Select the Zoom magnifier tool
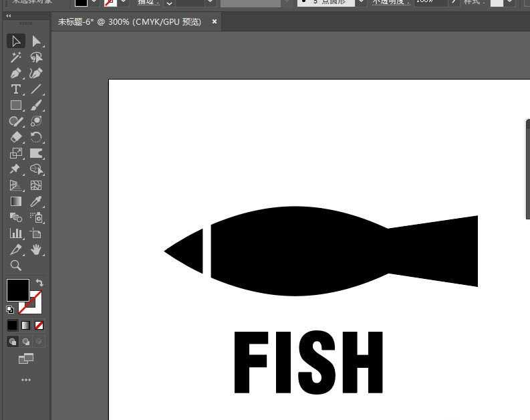This screenshot has height=420, width=530. (16, 266)
